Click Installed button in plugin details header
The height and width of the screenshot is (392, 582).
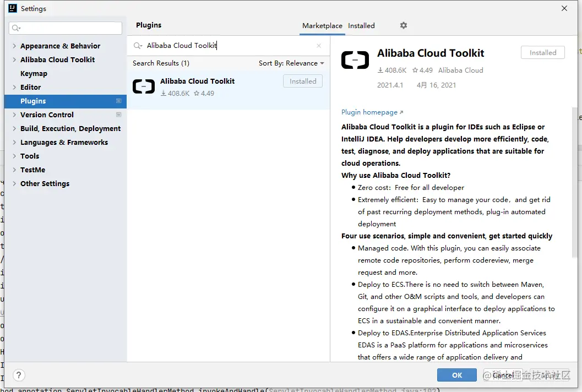pos(543,53)
